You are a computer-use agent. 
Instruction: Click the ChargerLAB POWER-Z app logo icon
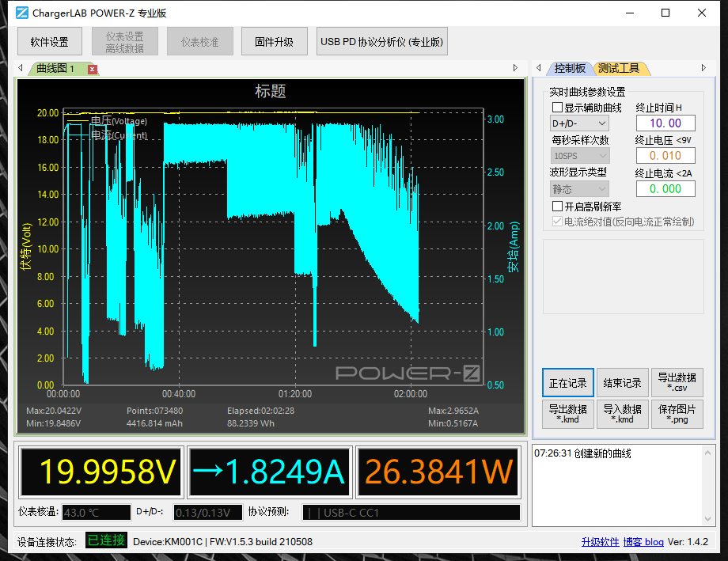click(22, 13)
